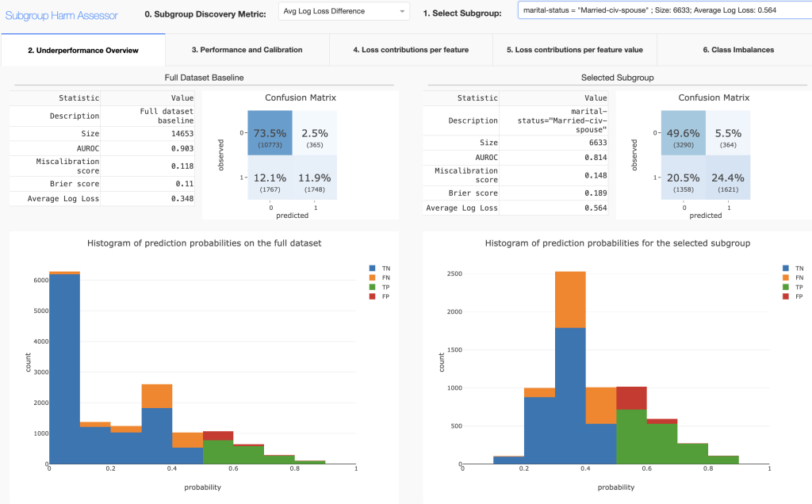Click the baseline Miscalibration score value 0.118
Viewport: 812px width, 504px height.
[182, 166]
